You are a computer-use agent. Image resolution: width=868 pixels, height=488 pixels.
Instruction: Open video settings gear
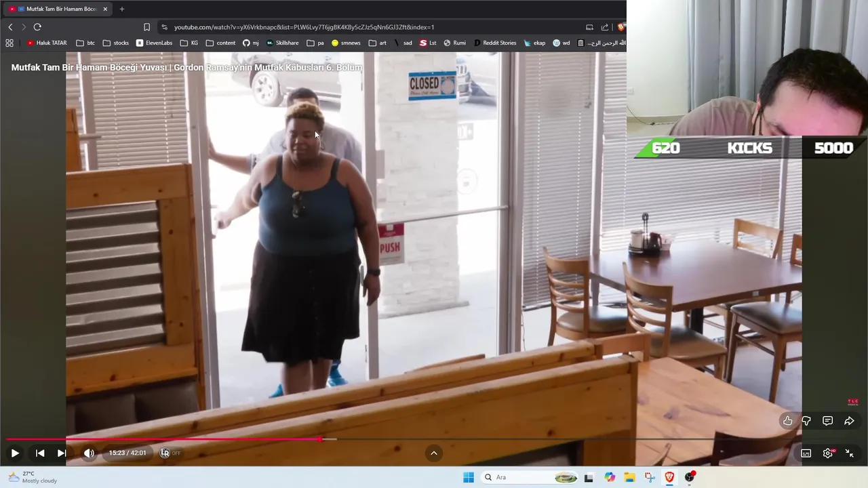click(x=827, y=453)
